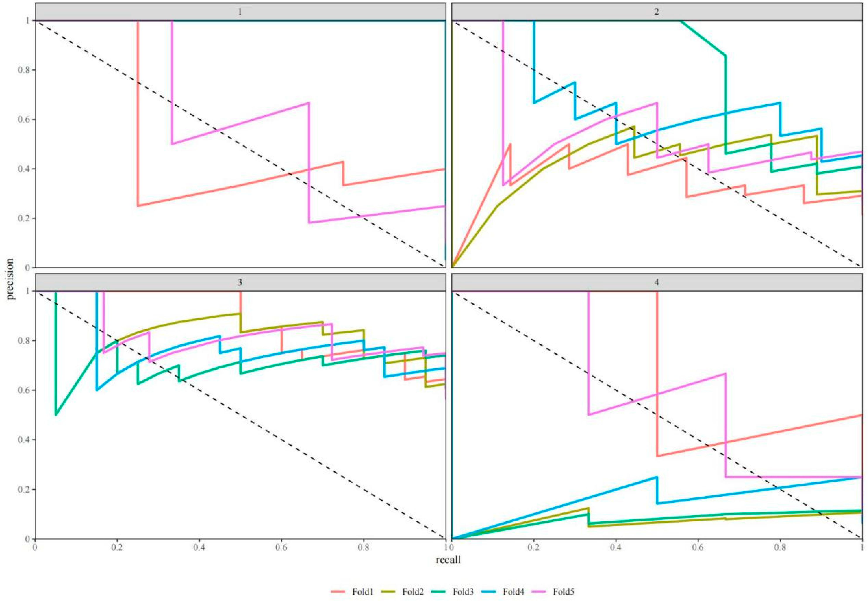Select panel header labeled 1

click(x=240, y=12)
